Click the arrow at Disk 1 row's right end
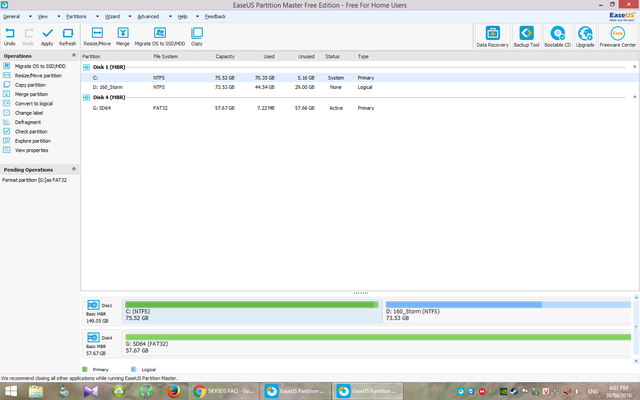Image resolution: width=640 pixels, height=400 pixels. (x=634, y=67)
